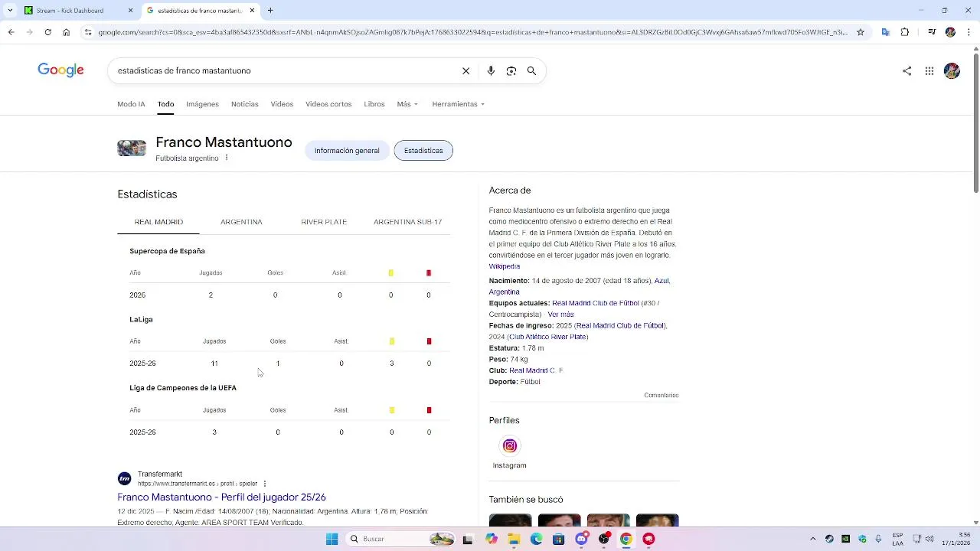Click the Comentarios link
Viewport: 980px width, 551px height.
(661, 396)
